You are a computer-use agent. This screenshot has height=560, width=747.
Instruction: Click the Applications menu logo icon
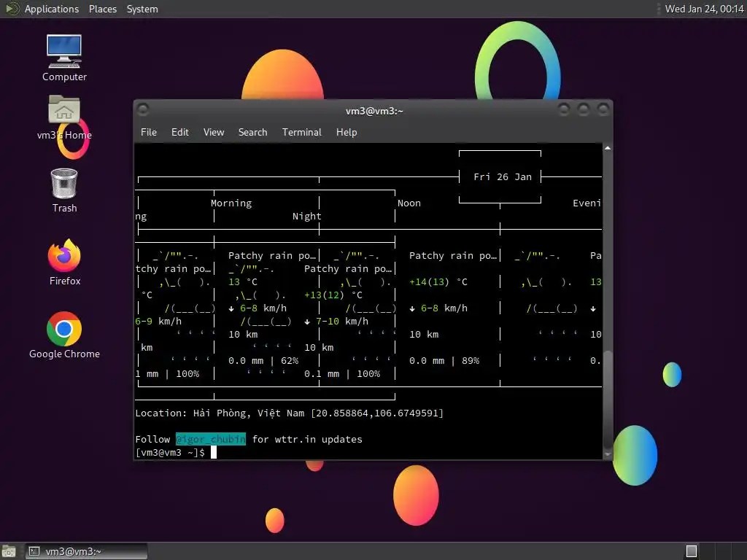pos(12,9)
